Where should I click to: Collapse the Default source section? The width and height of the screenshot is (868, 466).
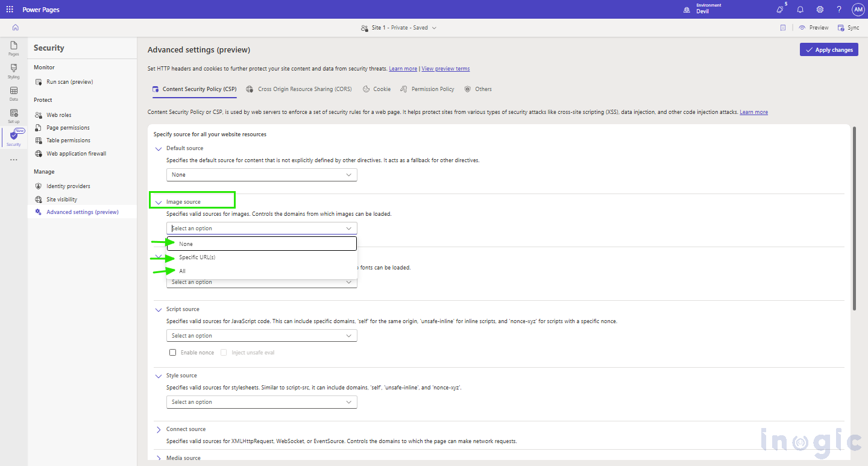[159, 149]
